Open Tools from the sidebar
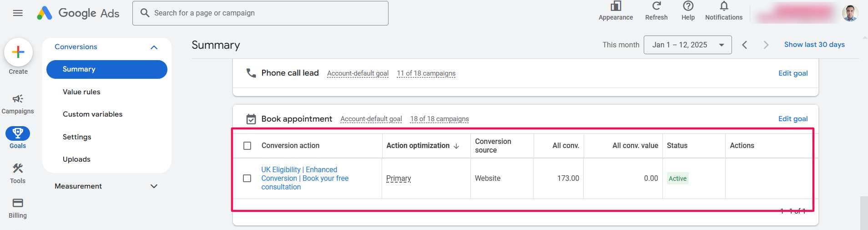 pos(18,174)
